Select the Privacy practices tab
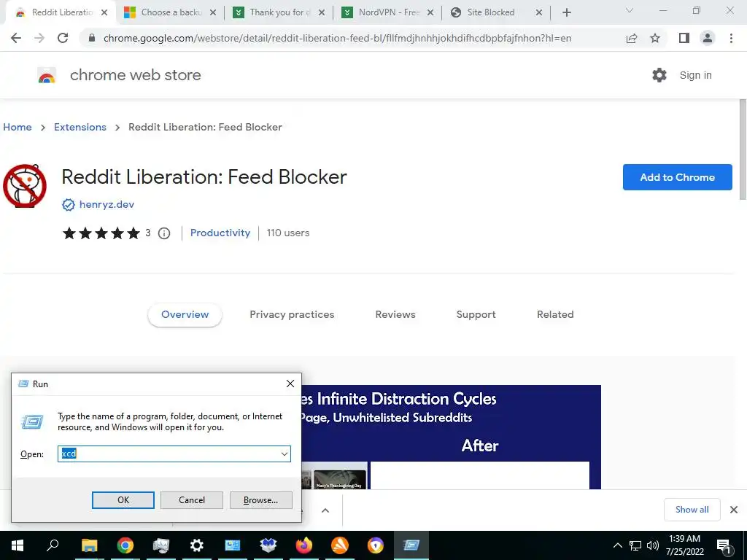This screenshot has height=560, width=747. tap(292, 315)
